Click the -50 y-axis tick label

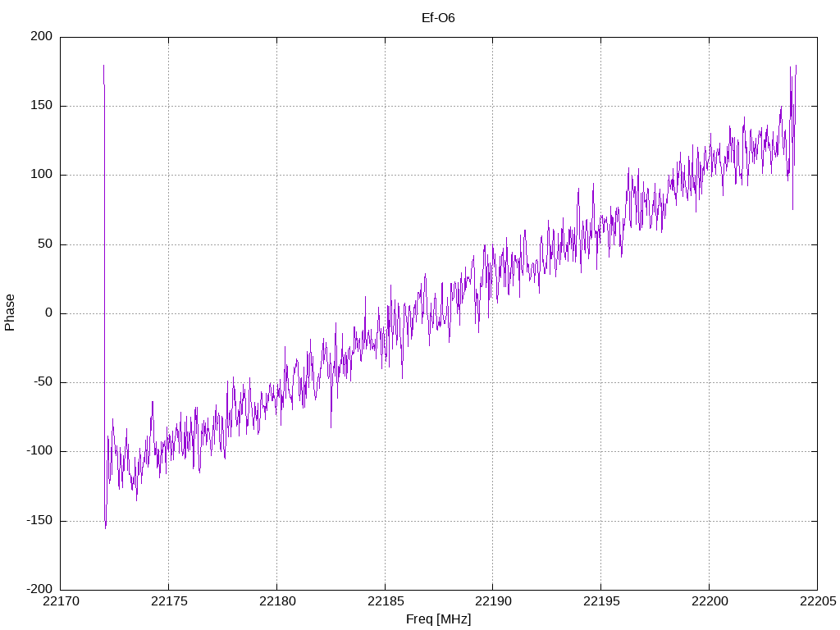click(x=43, y=382)
